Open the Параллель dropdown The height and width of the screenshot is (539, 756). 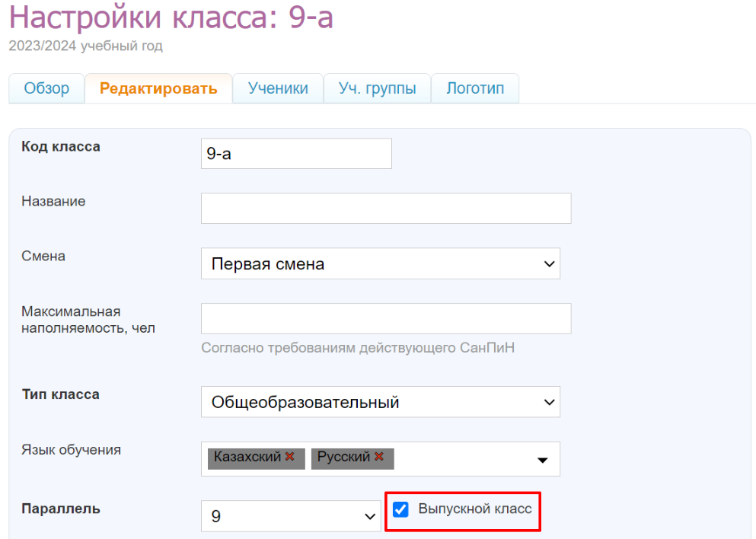(291, 516)
